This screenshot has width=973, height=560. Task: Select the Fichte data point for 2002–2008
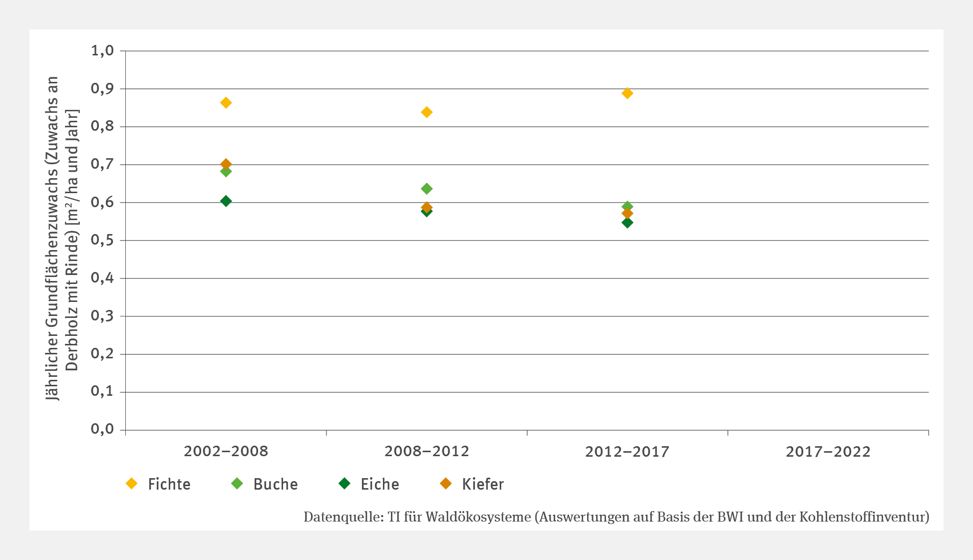[x=226, y=103]
